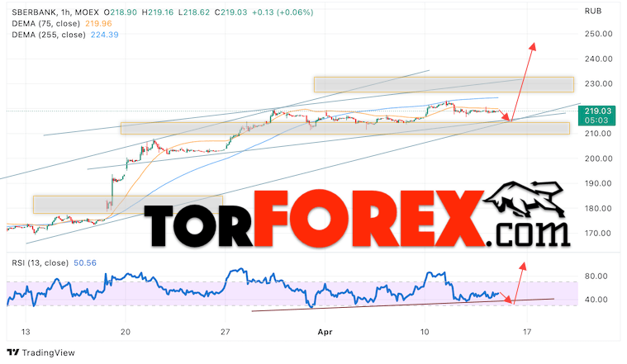Click the change value +0.13 (+0.06%)

point(283,12)
